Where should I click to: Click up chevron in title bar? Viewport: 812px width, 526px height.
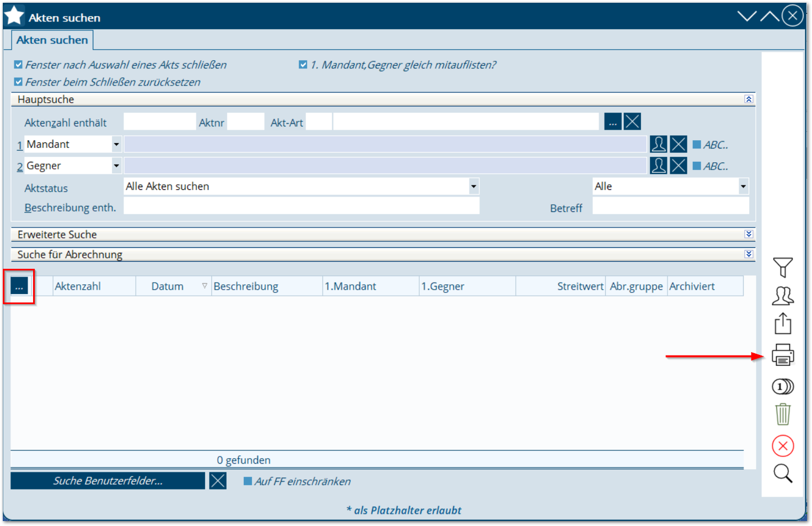click(770, 16)
